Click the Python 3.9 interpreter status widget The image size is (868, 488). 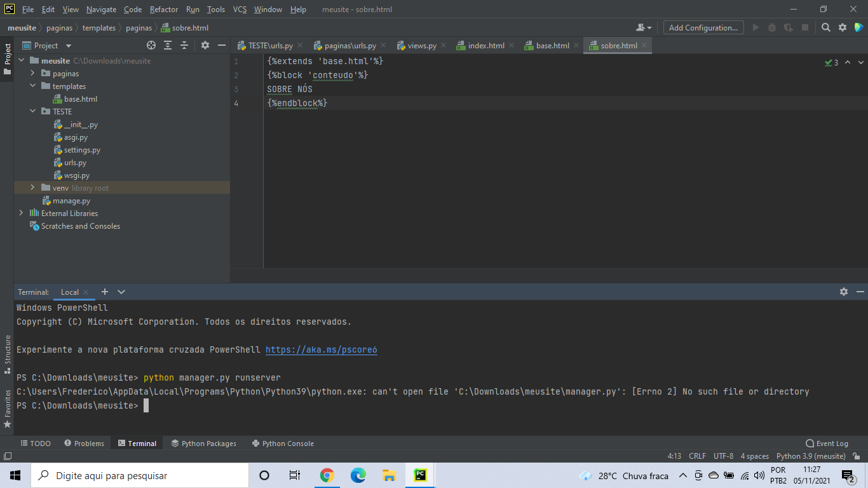[x=811, y=456]
